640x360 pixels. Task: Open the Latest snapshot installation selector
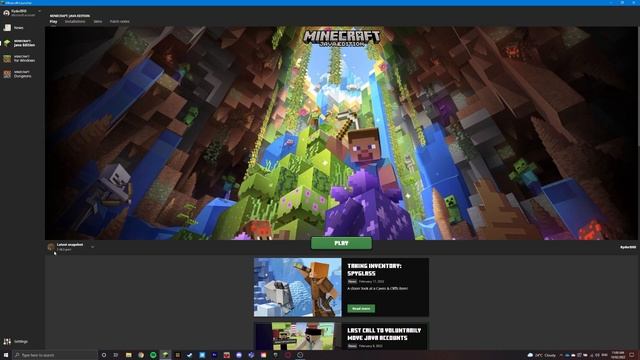(x=71, y=247)
